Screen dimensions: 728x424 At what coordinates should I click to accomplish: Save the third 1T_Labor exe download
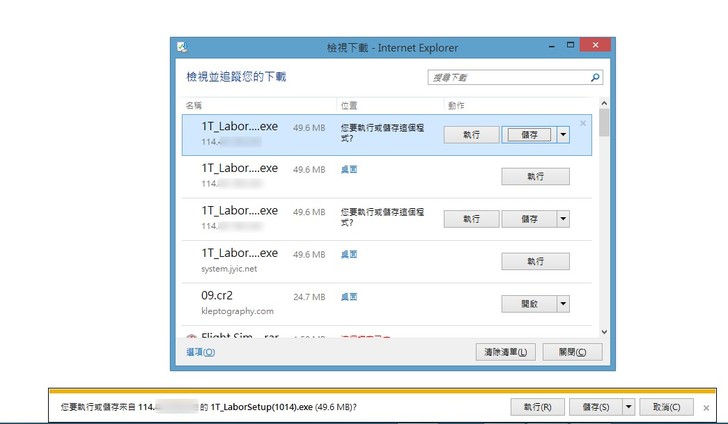point(529,219)
